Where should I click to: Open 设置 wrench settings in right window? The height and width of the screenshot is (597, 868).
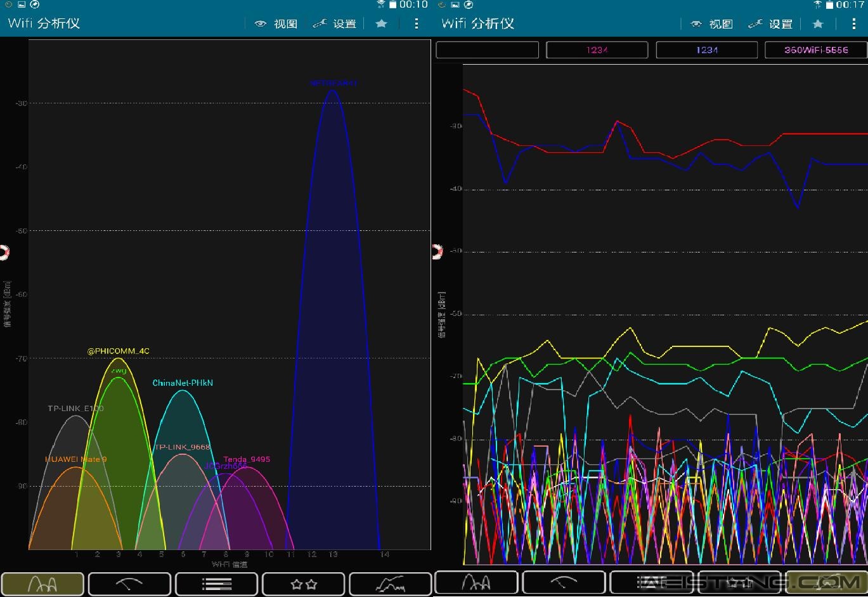coord(770,24)
